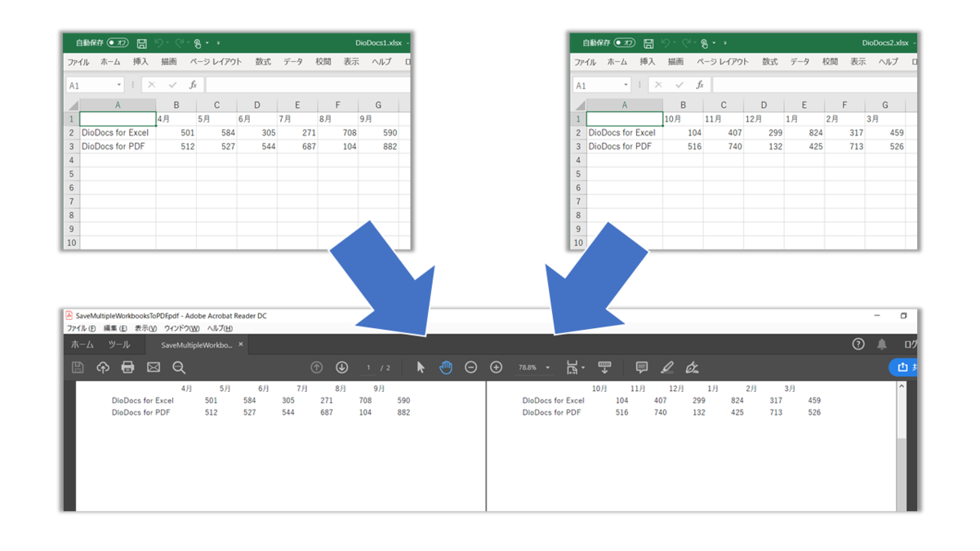This screenshot has height=551, width=980.
Task: Close the SaveMultipleWorkbo... document tab
Action: [x=240, y=344]
